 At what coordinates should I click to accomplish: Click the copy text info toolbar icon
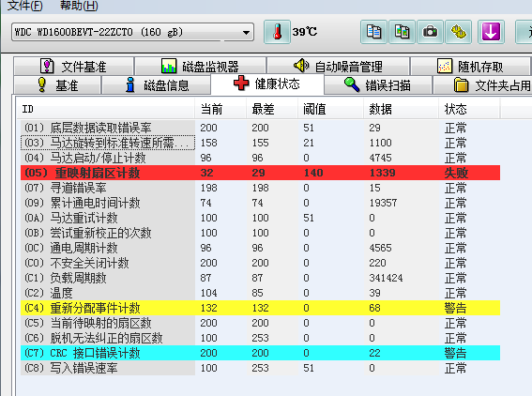373,32
